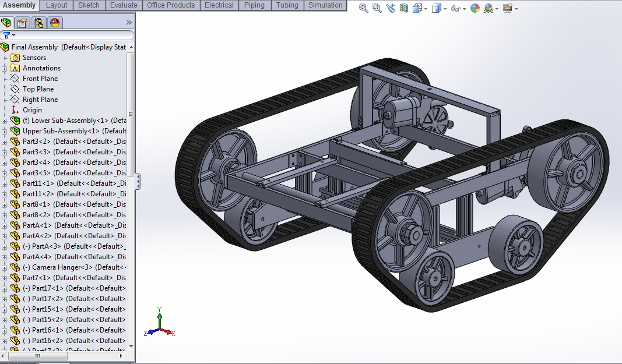Open the PropertyManager panel tab
This screenshot has height=364, width=622.
pos(22,23)
